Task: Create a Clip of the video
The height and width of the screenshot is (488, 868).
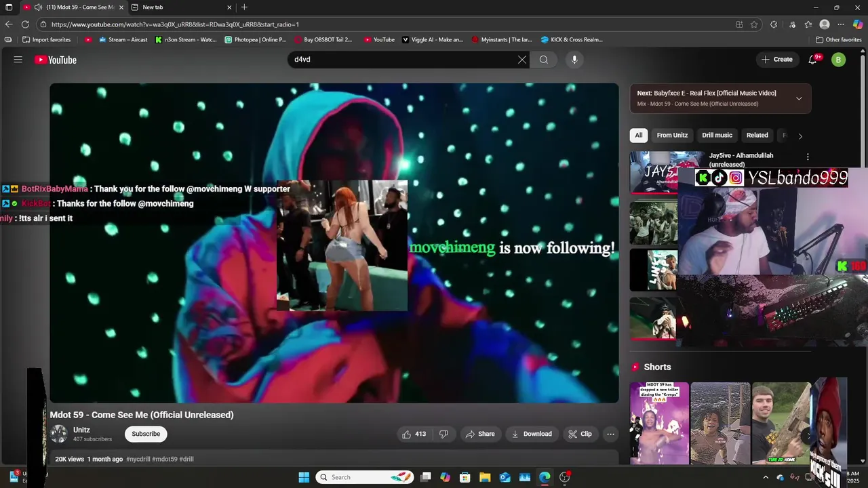Action: [580, 434]
